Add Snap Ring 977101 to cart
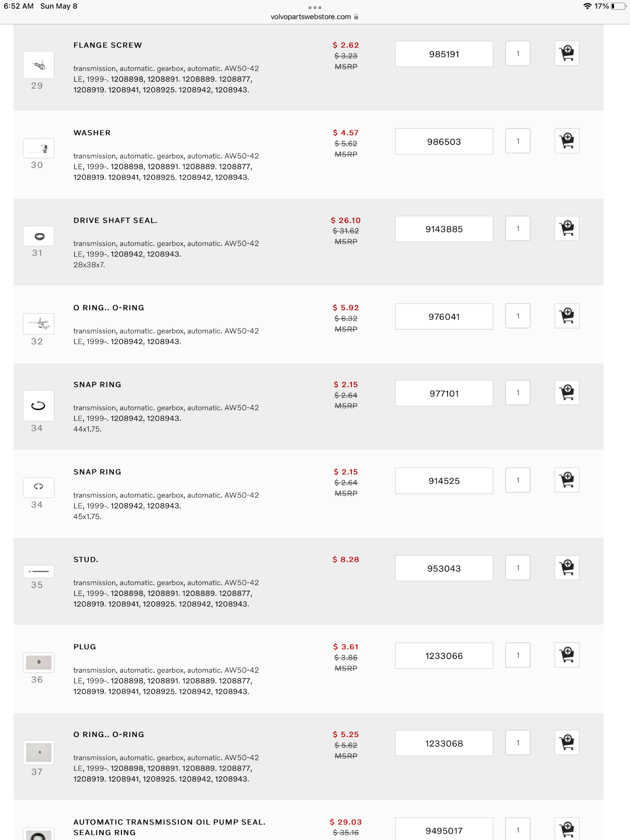This screenshot has height=840, width=630. click(567, 393)
